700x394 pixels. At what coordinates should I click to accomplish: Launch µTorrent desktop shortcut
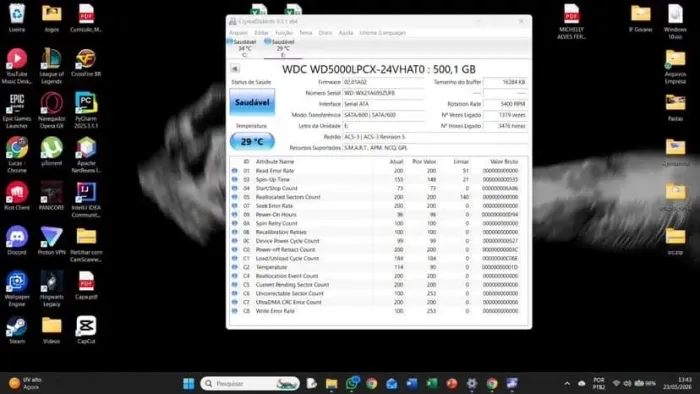click(52, 152)
